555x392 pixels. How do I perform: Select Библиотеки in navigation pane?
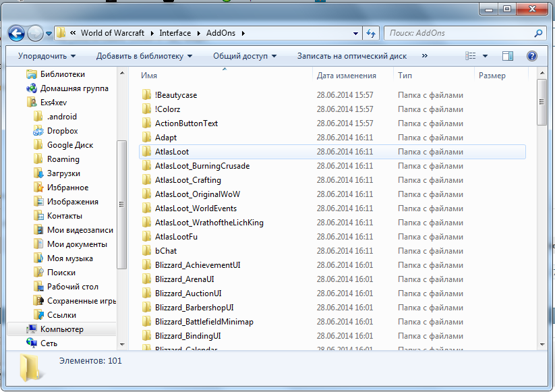coord(62,74)
